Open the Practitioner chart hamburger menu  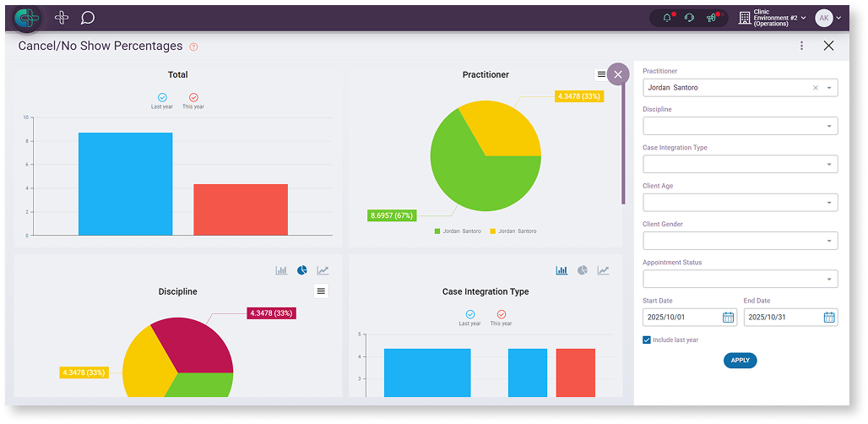[601, 74]
